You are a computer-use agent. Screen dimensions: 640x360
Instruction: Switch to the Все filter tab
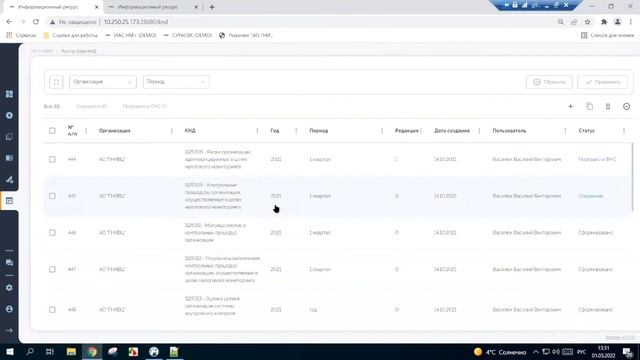pos(52,107)
